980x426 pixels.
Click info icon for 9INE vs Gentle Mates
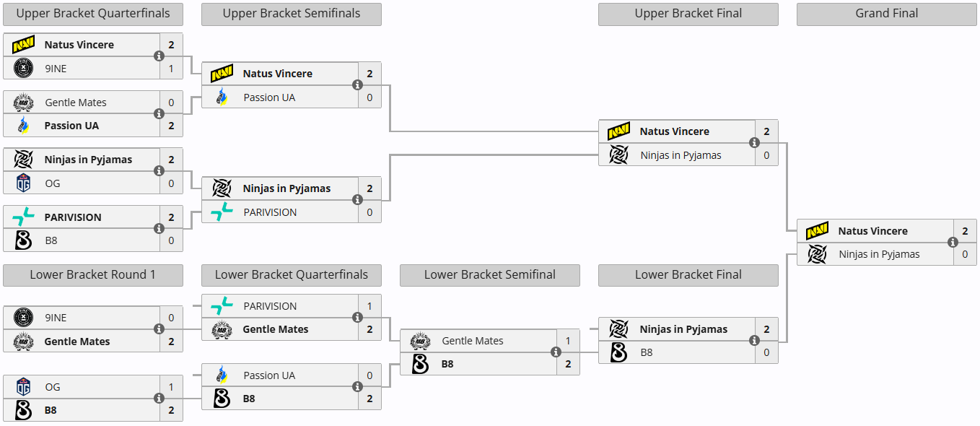coord(159,329)
